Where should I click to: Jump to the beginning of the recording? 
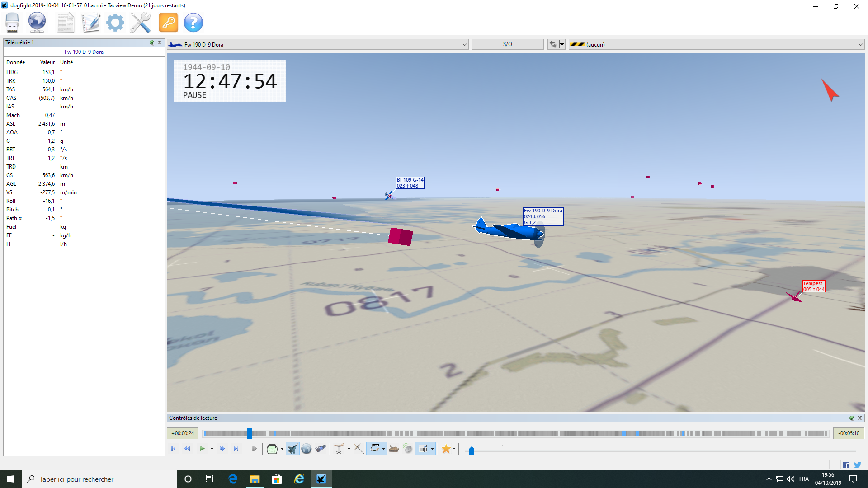(174, 449)
